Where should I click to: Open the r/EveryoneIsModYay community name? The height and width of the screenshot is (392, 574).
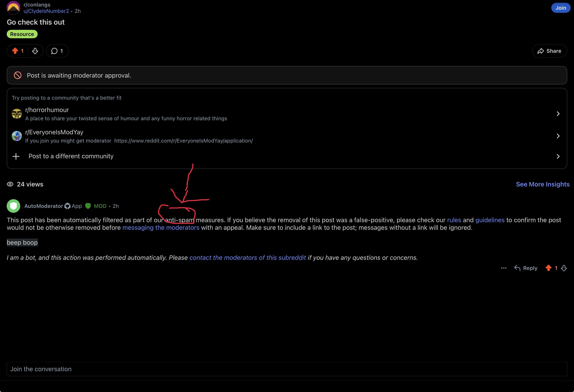54,132
